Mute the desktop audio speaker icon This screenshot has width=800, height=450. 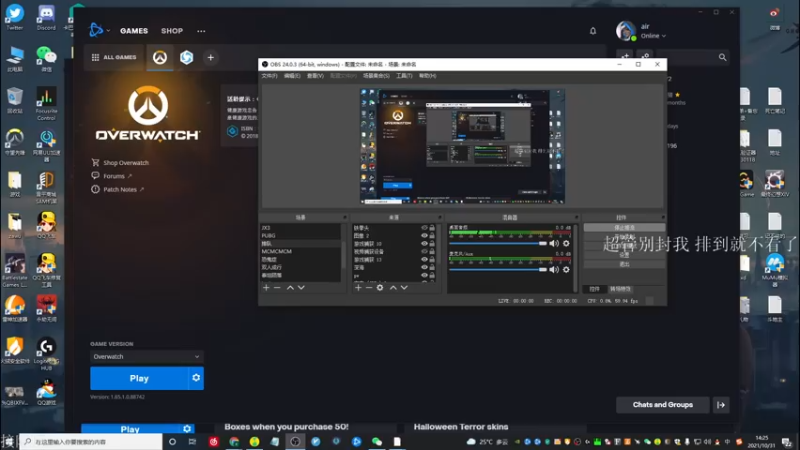coord(554,243)
